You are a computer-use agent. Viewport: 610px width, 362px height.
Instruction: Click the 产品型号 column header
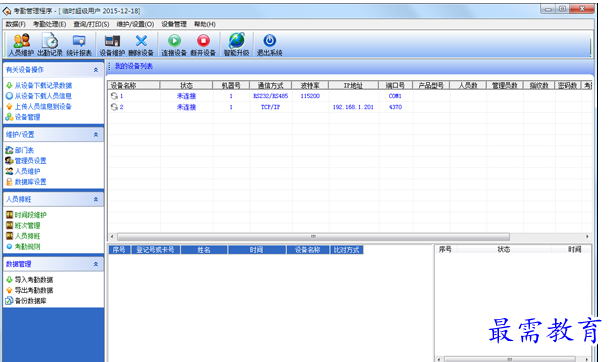[x=431, y=85]
